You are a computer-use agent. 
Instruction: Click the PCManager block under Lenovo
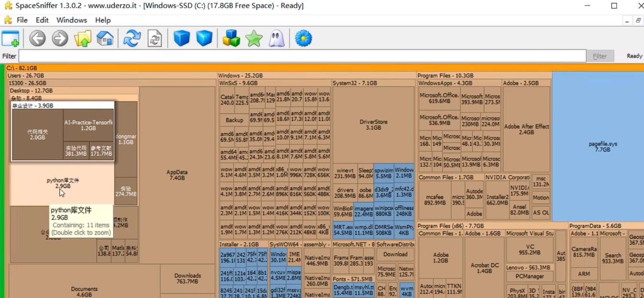point(529,276)
